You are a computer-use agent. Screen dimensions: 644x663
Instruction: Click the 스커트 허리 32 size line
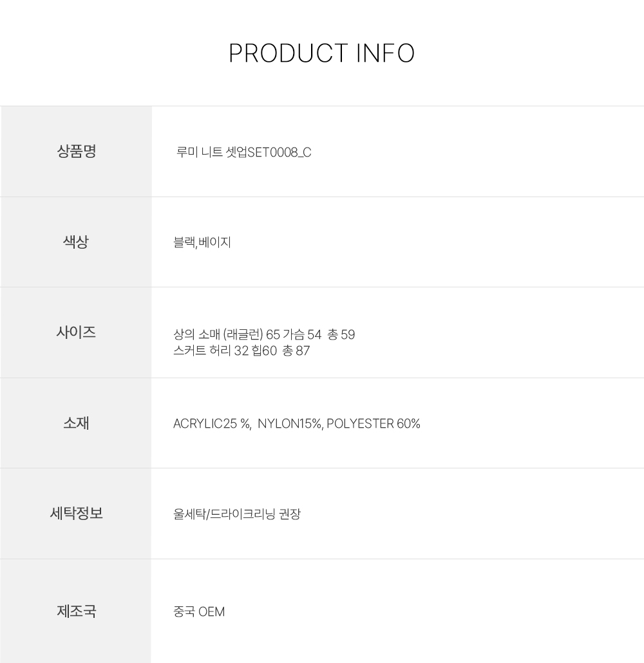click(216, 351)
